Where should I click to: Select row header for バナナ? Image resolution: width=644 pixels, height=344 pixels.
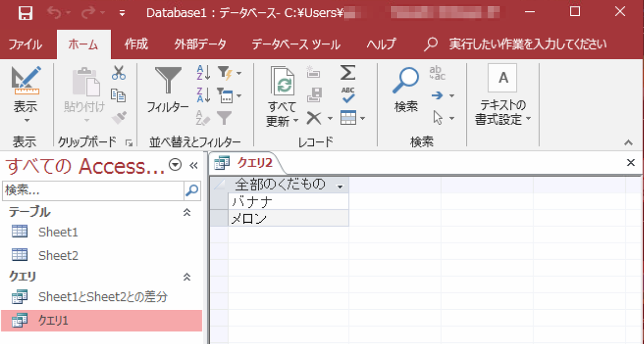[220, 201]
